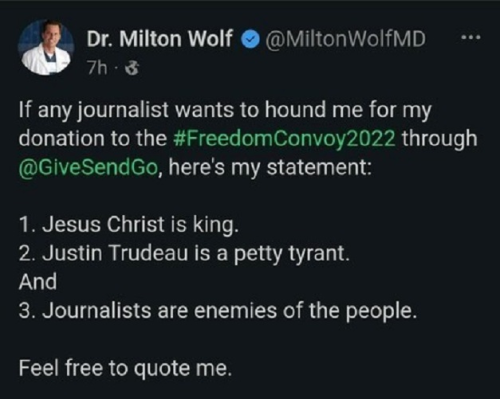Screen dimensions: 500x399
Task: Click the words 'donation to the'
Action: tap(93, 138)
